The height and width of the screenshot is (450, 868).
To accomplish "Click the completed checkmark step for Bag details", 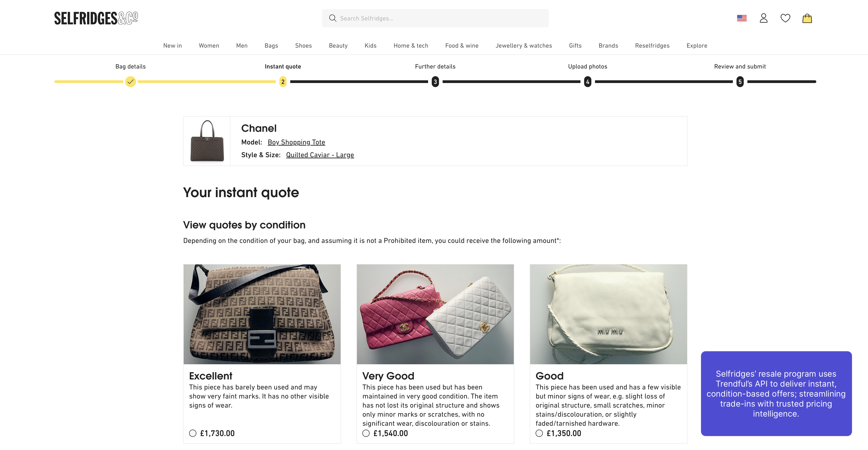I will pyautogui.click(x=130, y=82).
